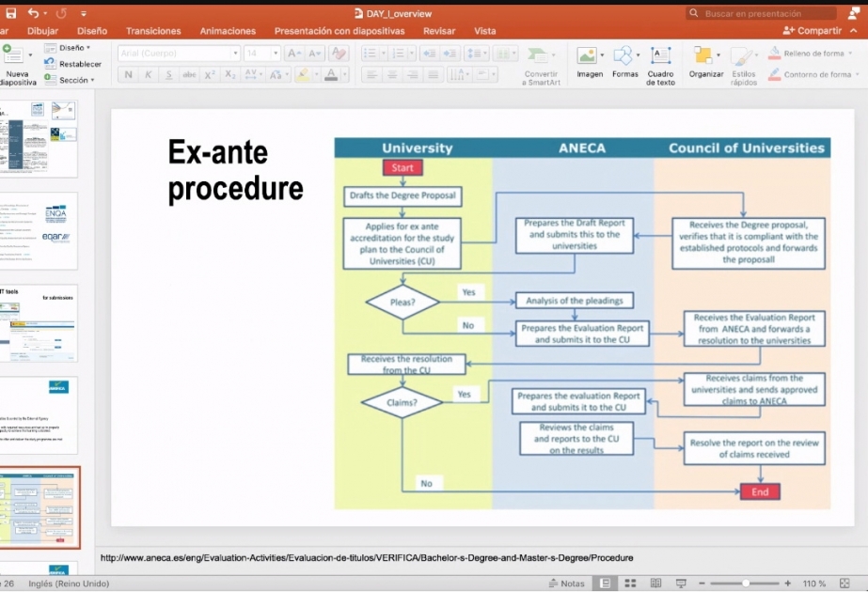Open Estilos rápidos gallery
This screenshot has width=868, height=592.
point(744,66)
